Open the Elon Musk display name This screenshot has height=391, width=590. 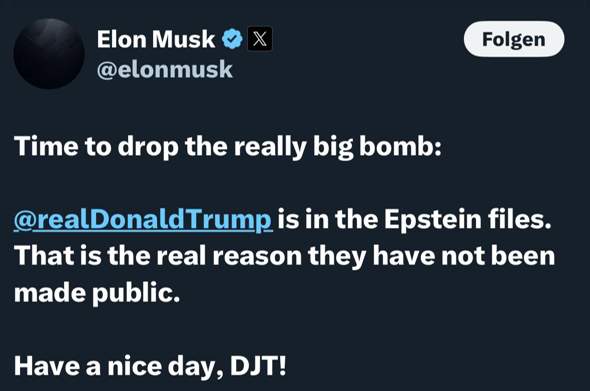[156, 39]
